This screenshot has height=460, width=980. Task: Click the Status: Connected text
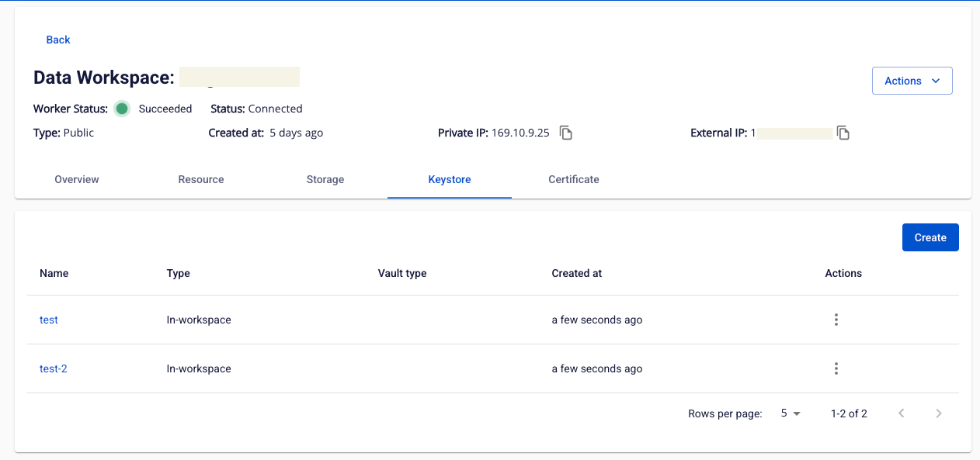coord(256,109)
